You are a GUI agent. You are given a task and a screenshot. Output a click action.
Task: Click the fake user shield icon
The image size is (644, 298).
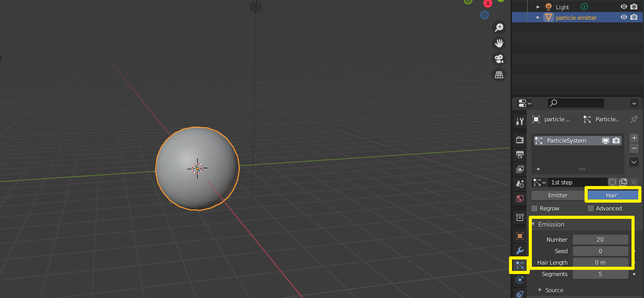tap(613, 182)
